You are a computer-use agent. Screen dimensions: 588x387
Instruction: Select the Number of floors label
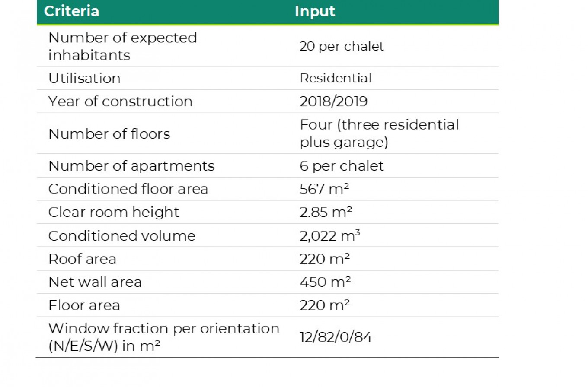pyautogui.click(x=109, y=134)
